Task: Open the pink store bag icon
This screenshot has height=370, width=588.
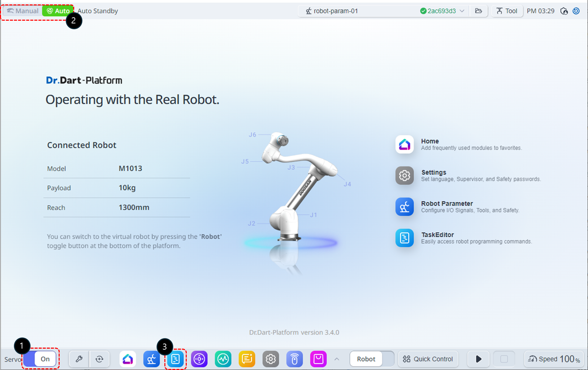Action: pos(318,359)
